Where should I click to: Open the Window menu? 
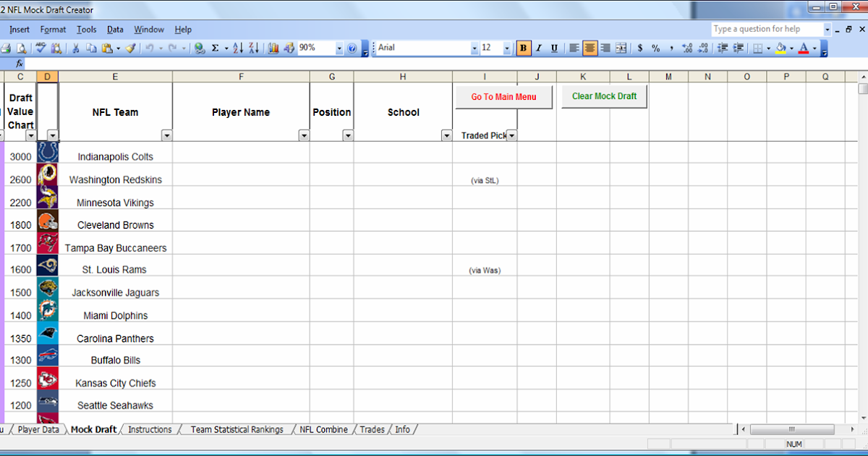pyautogui.click(x=149, y=30)
